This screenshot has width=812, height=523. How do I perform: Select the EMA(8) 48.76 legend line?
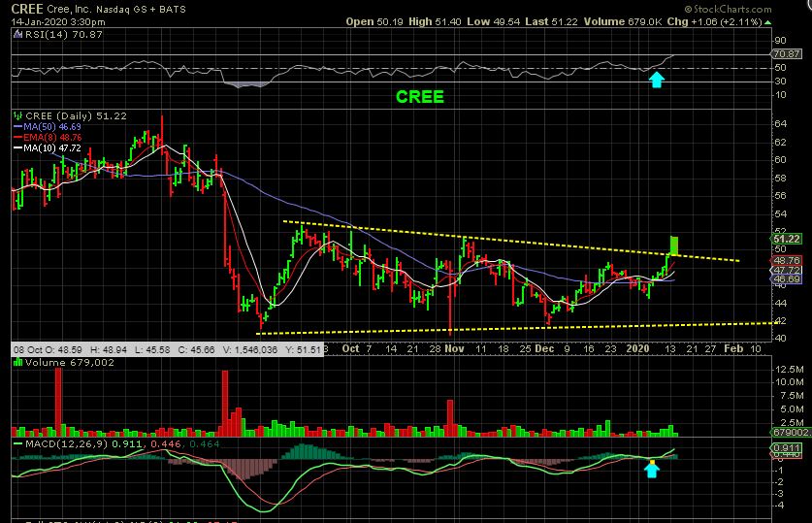48,137
